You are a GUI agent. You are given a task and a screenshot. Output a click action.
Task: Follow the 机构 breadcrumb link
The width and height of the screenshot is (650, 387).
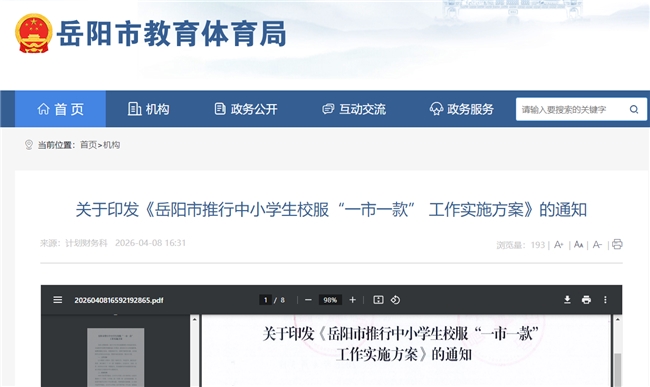112,145
